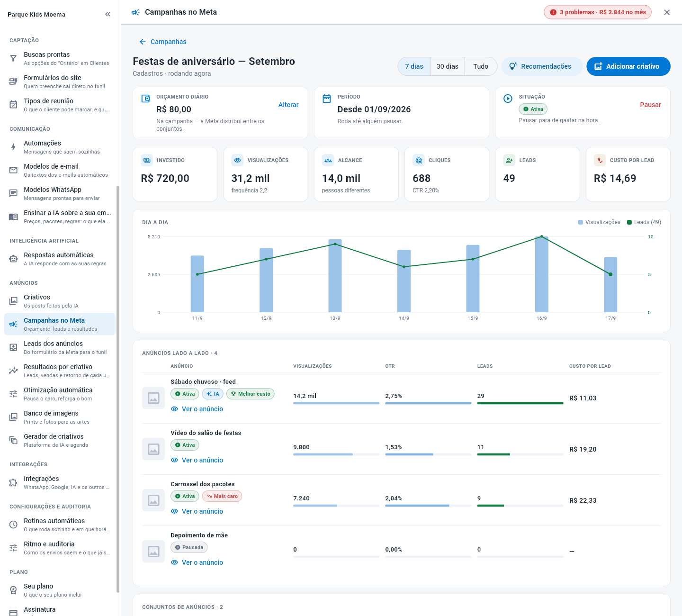Click the sliders icon next to Otimização automática
Viewport: 682px width, 616px height.
click(13, 394)
